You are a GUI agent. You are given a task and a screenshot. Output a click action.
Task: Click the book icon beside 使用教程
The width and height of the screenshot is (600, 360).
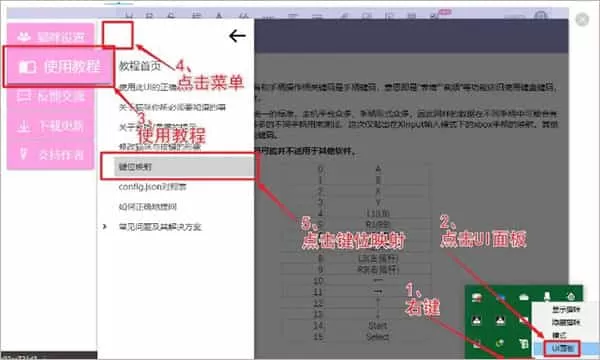pyautogui.click(x=27, y=67)
